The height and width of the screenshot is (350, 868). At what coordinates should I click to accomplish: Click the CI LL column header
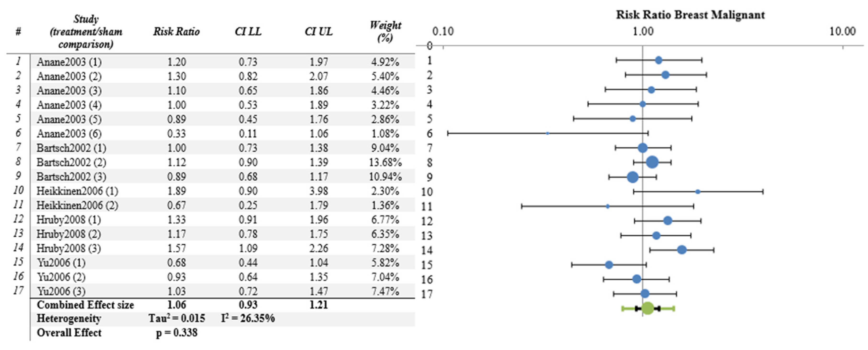pos(248,32)
